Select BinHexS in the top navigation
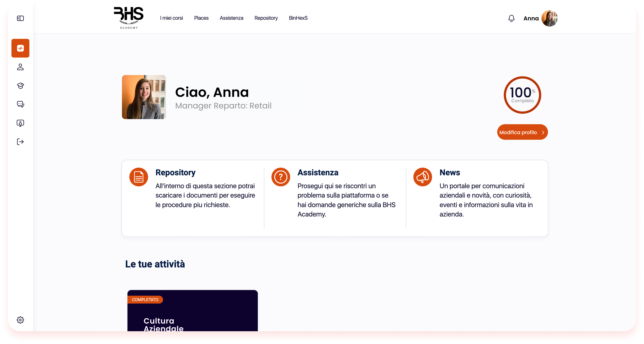Screen dimensions: 644x344 298,18
